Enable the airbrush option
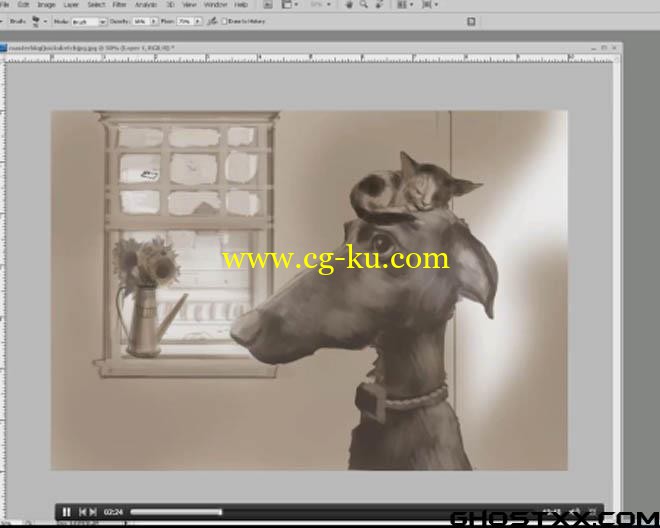 tap(213, 21)
